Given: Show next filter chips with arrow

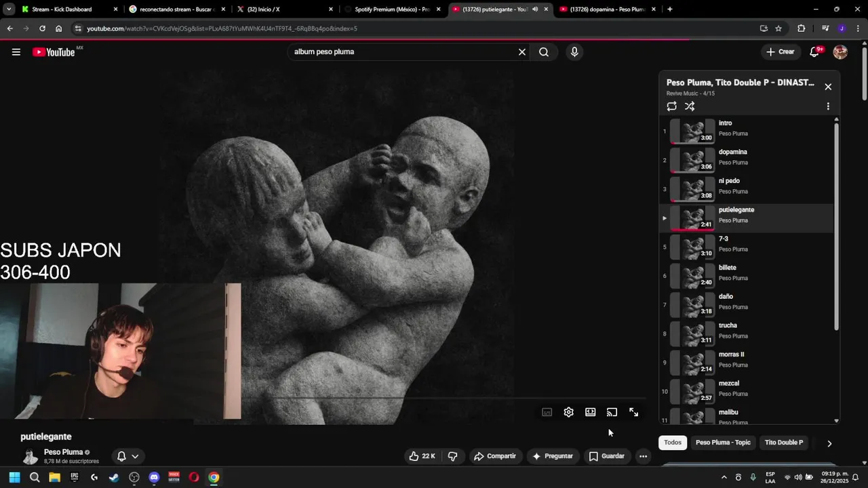Looking at the screenshot, I should tap(829, 443).
